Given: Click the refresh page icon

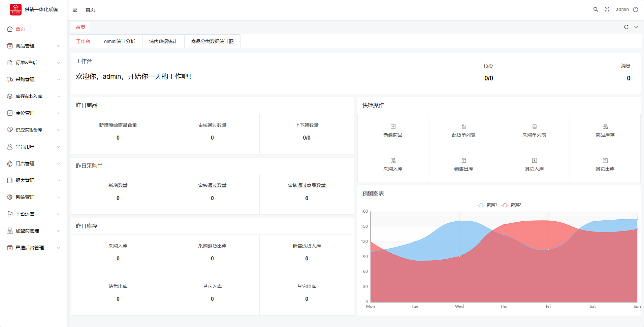Looking at the screenshot, I should pyautogui.click(x=626, y=27).
